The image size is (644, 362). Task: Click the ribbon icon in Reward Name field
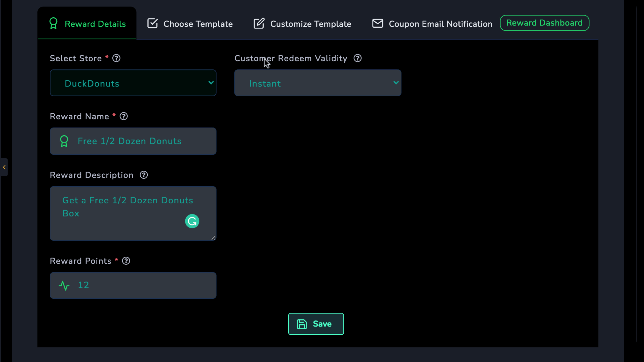click(64, 141)
